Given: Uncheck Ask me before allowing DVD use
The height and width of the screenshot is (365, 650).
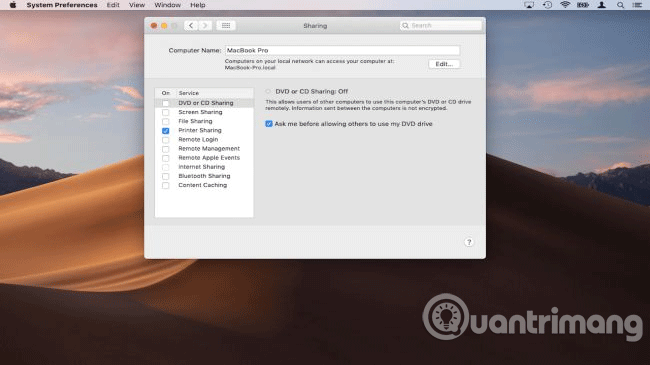Looking at the screenshot, I should (269, 124).
